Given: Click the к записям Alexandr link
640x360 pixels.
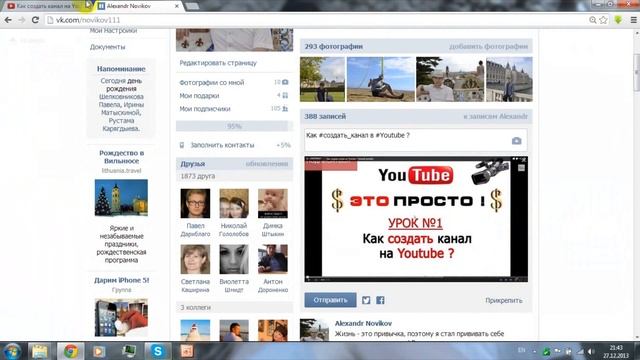Looking at the screenshot, I should click(x=495, y=117).
